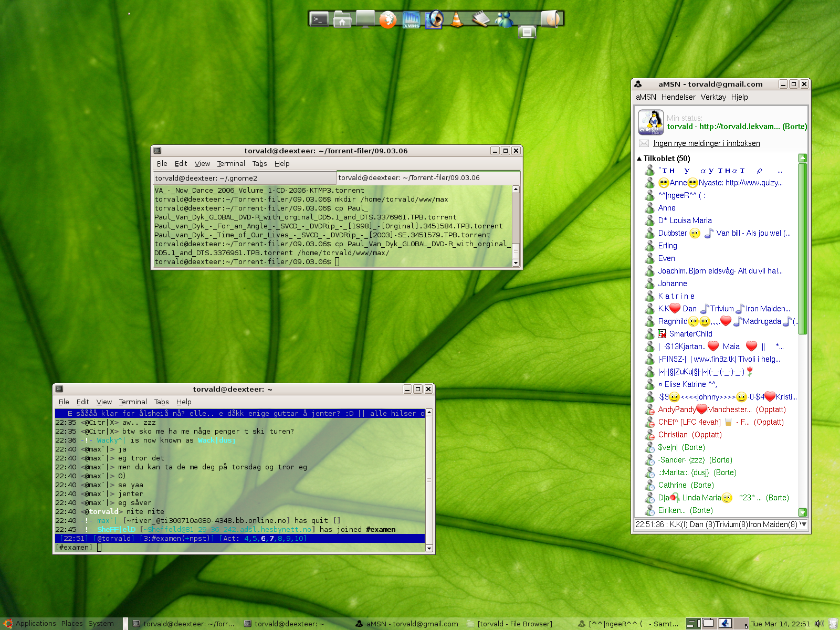The image size is (840, 630).
Task: Open the home folder dock icon
Action: (342, 19)
